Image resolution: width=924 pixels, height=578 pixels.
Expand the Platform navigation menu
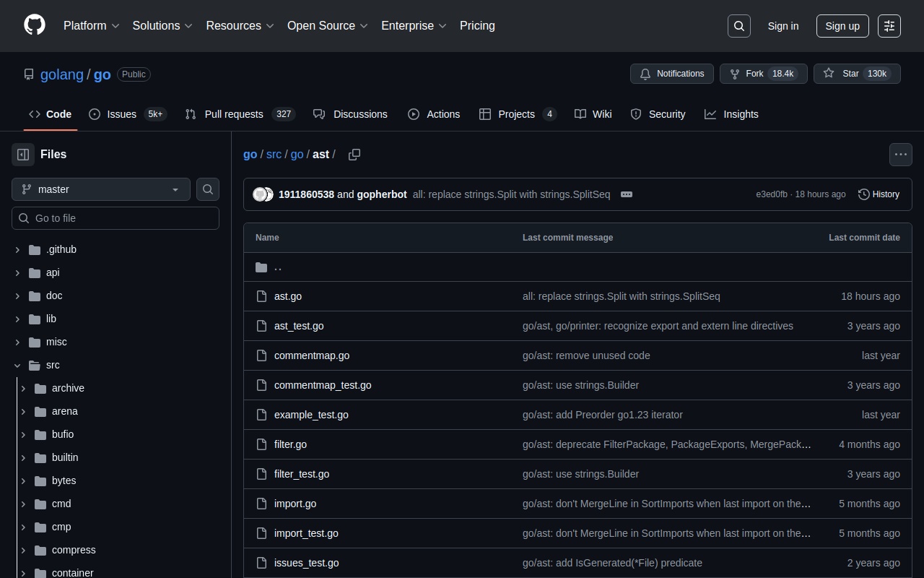click(x=91, y=26)
